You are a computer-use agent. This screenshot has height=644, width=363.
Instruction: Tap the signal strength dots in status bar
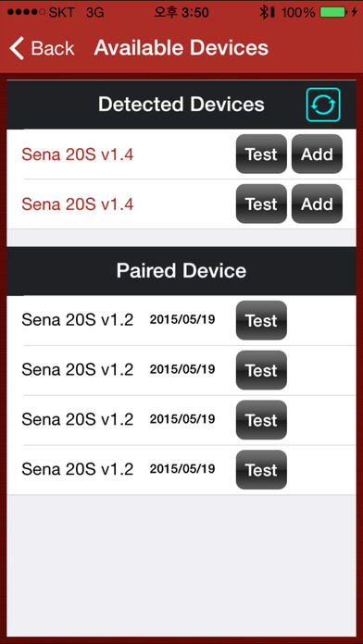(26, 12)
